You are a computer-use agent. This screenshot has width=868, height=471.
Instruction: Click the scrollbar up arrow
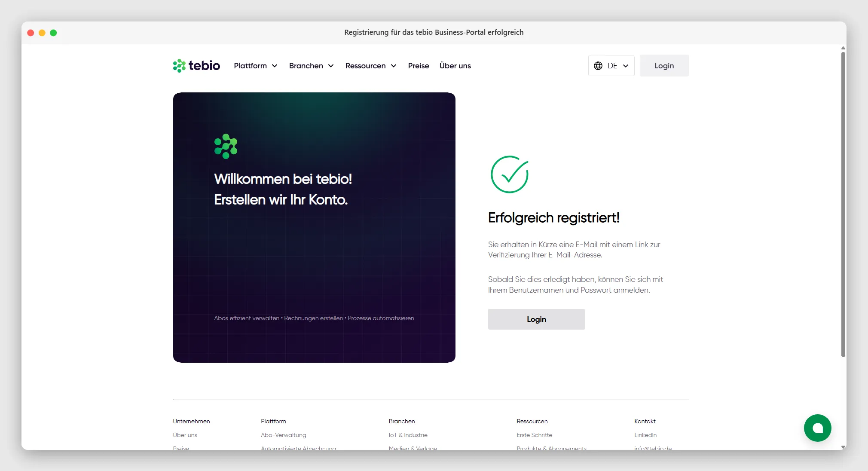(x=843, y=48)
